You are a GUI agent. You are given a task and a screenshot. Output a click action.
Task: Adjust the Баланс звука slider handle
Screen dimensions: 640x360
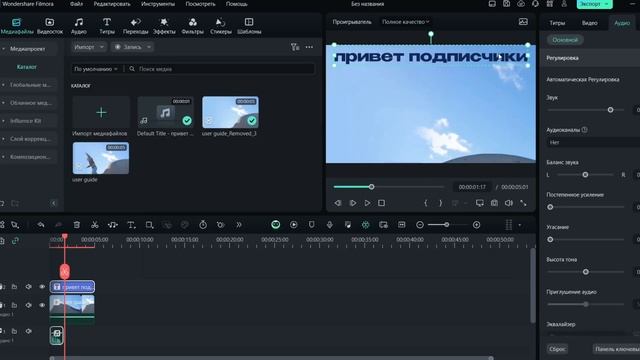[585, 175]
